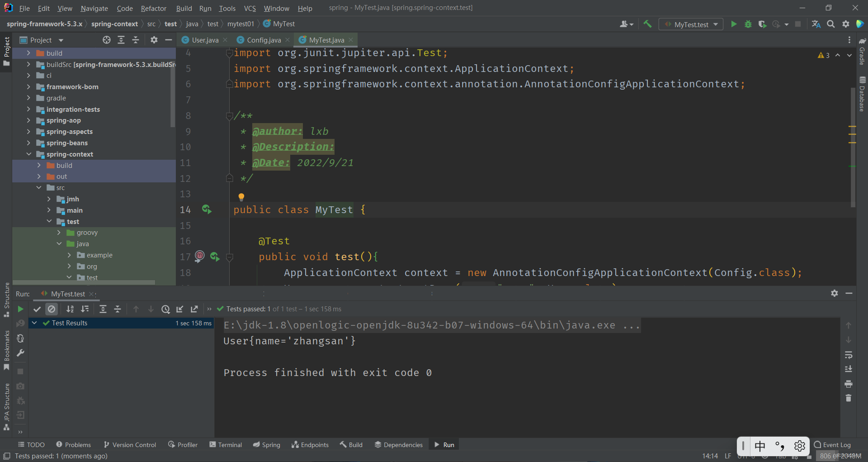Print console output icon
The height and width of the screenshot is (462, 868).
(849, 384)
